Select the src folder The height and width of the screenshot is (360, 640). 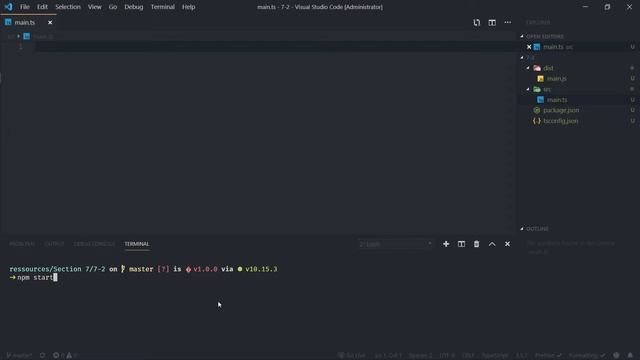547,89
